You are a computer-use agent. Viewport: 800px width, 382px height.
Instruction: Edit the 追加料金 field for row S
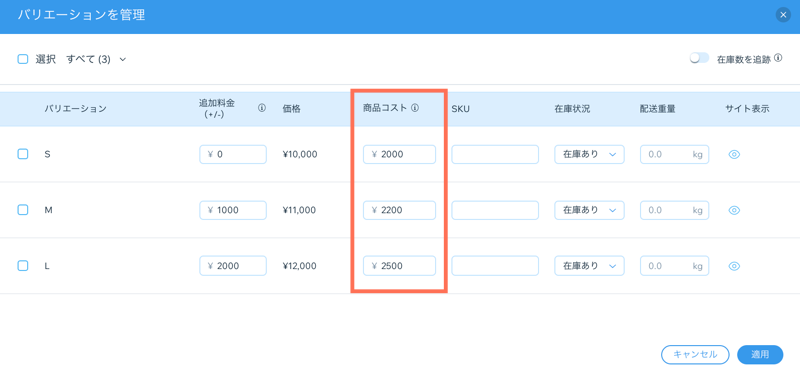click(x=233, y=155)
